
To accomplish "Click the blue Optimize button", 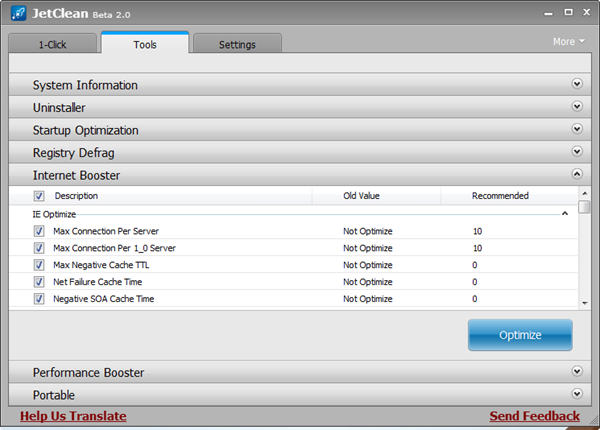I will point(520,335).
